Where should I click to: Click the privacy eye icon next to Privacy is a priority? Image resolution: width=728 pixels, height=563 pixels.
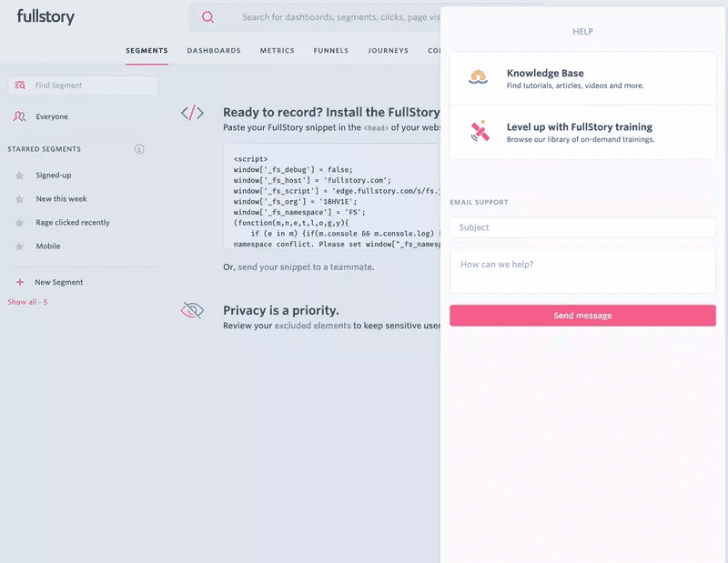[x=192, y=311]
